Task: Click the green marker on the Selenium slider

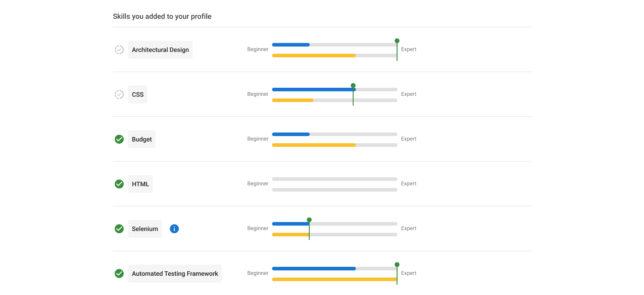Action: click(x=309, y=220)
